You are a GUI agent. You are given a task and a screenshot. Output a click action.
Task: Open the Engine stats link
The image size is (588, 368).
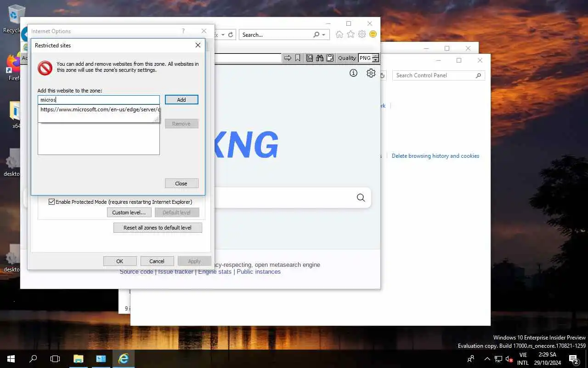tap(215, 271)
